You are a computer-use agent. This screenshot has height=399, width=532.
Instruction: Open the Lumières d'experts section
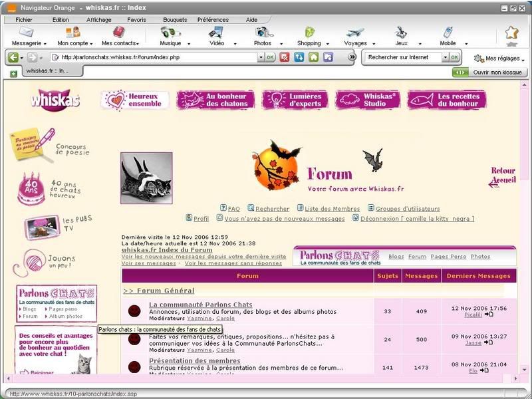click(295, 100)
